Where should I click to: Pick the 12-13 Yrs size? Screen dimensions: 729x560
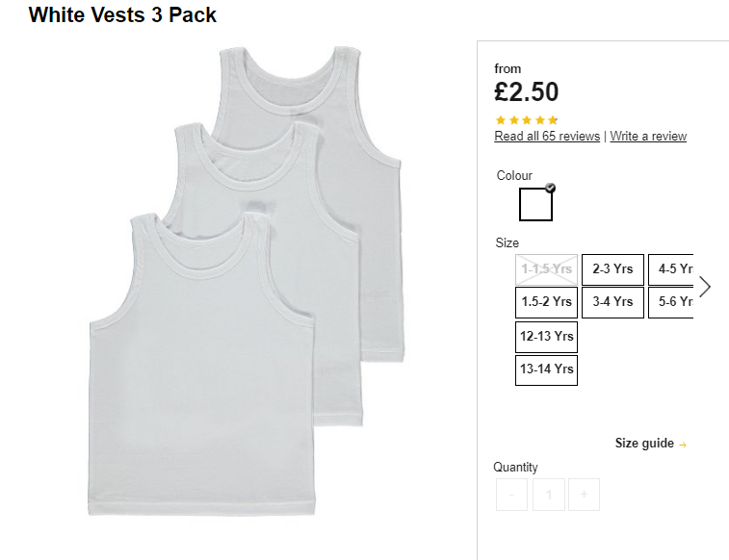tap(546, 337)
